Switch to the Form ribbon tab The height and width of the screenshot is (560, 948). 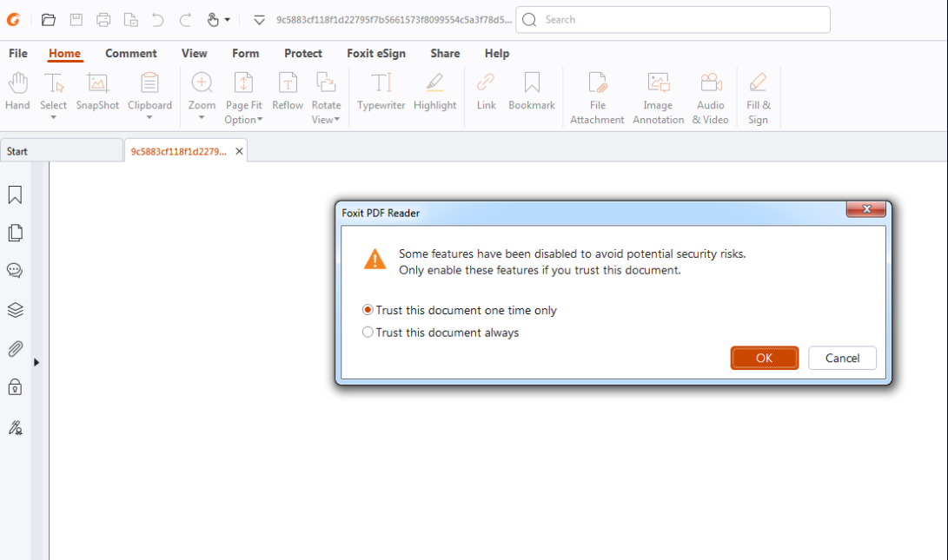[245, 53]
